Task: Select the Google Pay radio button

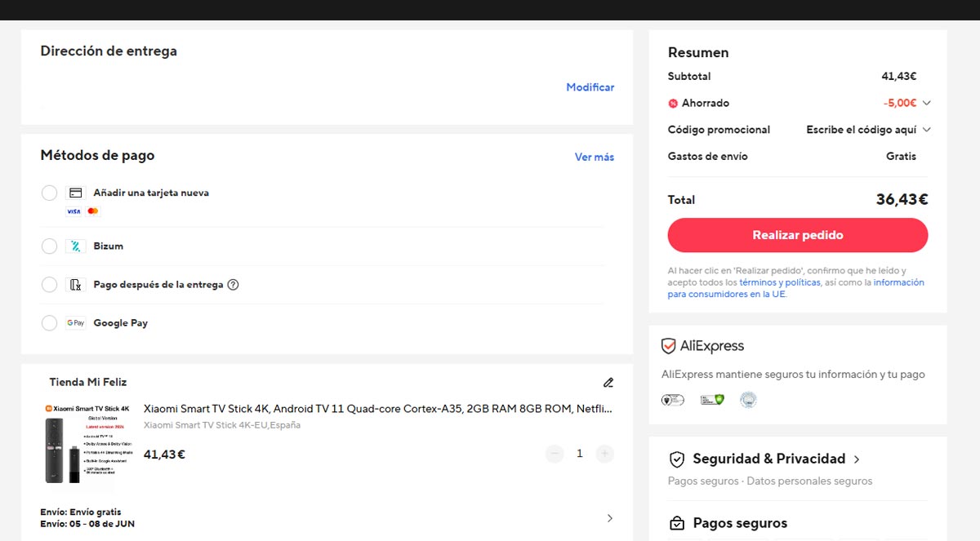Action: 49,323
